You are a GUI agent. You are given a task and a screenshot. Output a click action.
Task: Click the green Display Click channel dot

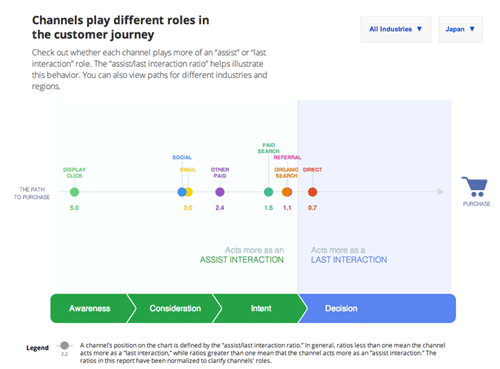pos(74,192)
